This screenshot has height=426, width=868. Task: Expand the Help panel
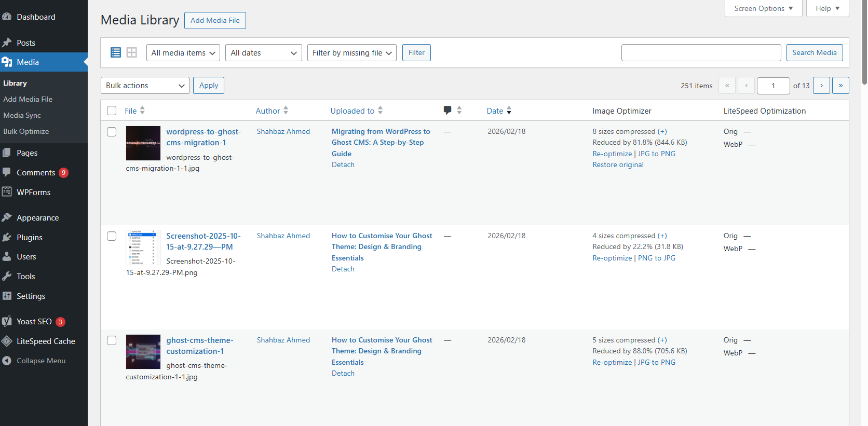828,8
